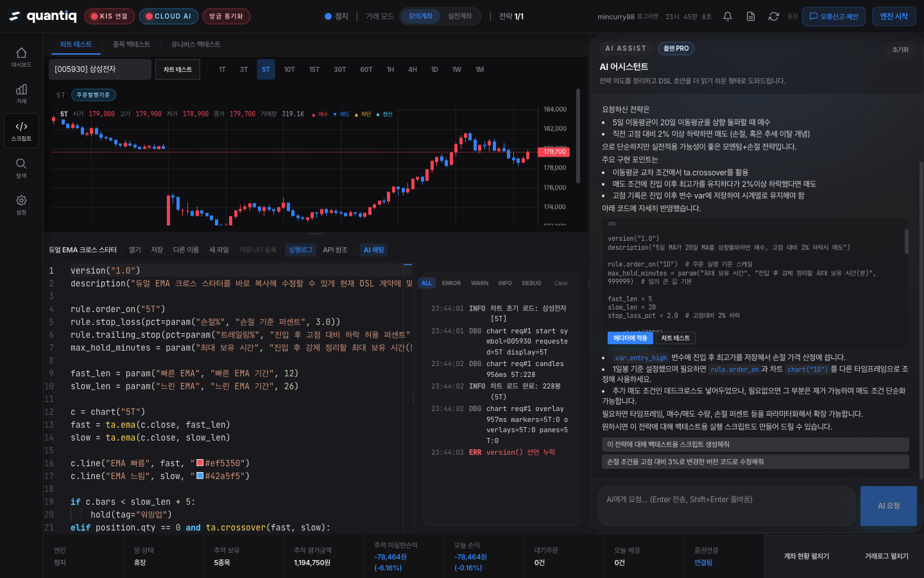
Task: Open the 대시보드 home icon in sidebar
Action: [x=21, y=57]
